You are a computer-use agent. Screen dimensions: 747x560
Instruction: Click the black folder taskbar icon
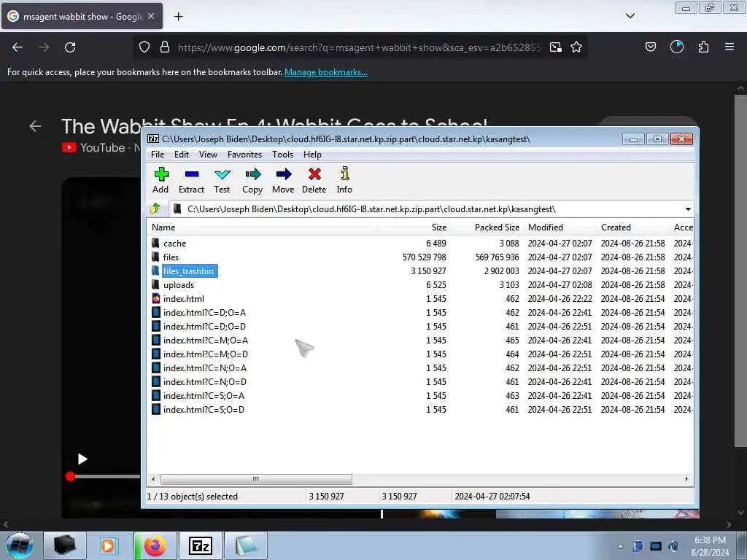[64, 545]
